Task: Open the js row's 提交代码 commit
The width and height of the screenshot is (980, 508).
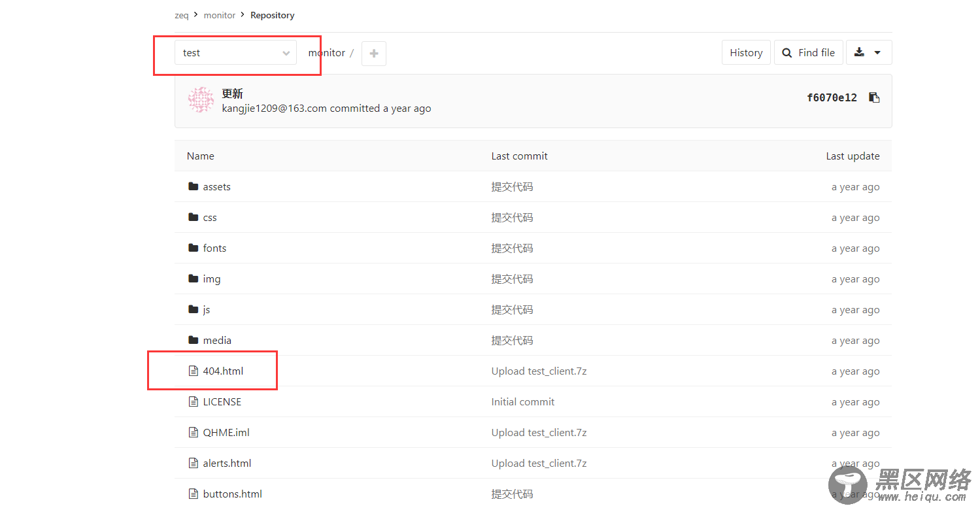Action: 512,310
